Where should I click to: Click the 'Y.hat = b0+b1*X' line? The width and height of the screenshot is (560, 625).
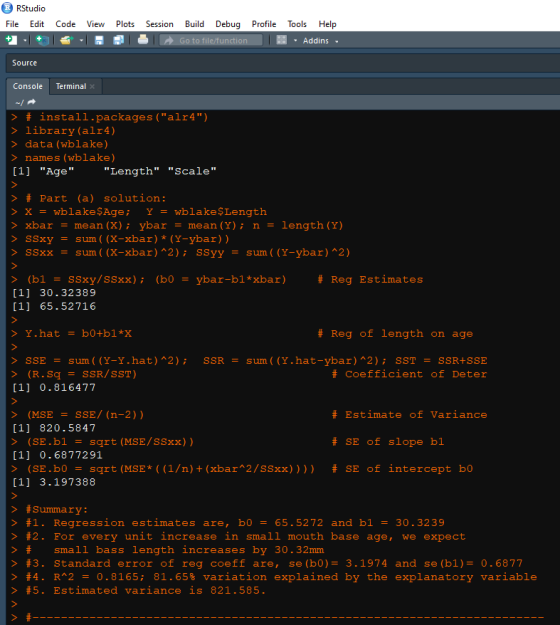[x=79, y=334]
